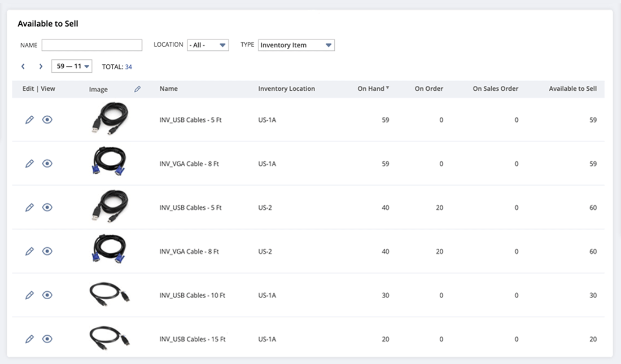The height and width of the screenshot is (364, 621).
Task: Open the Location filter dropdown
Action: point(208,45)
